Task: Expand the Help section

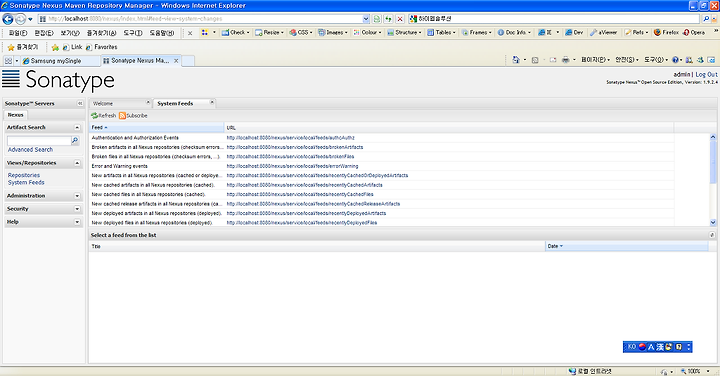Action: [x=77, y=222]
